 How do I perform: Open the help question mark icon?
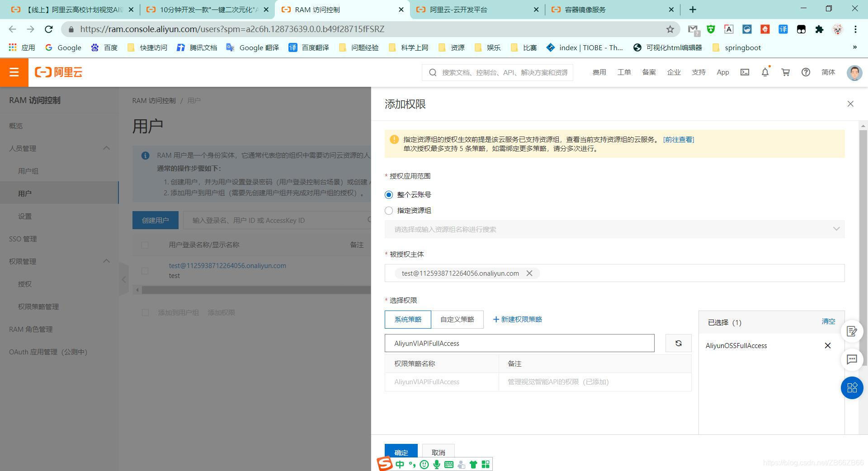[x=806, y=72]
